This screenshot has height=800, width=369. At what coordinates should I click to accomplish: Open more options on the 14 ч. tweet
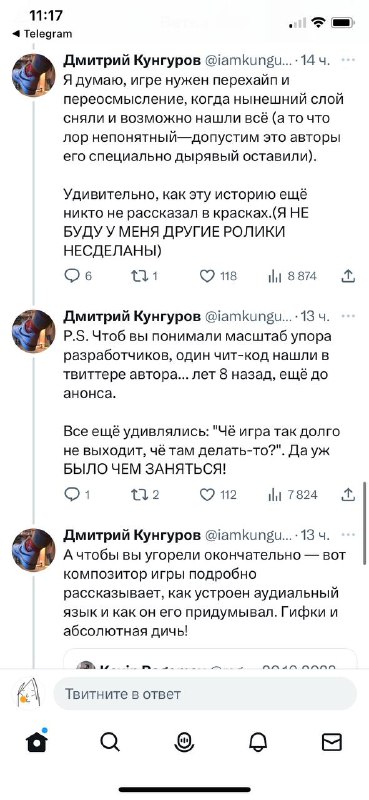point(348,60)
